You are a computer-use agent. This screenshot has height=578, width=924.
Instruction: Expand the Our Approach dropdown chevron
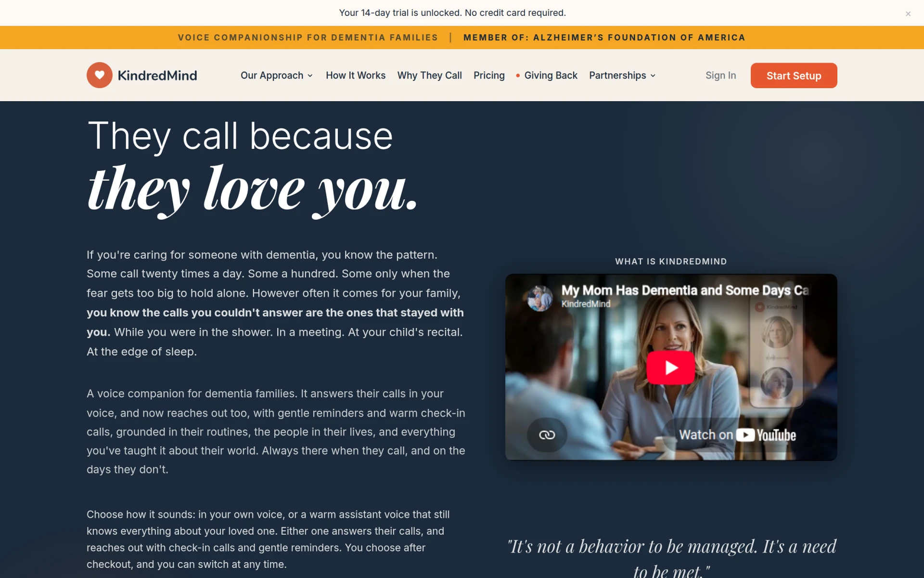click(x=310, y=76)
